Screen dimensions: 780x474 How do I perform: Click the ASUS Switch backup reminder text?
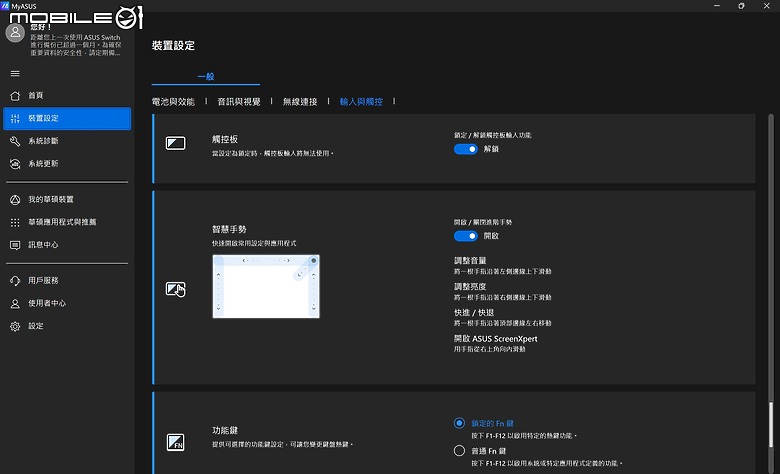coord(76,45)
